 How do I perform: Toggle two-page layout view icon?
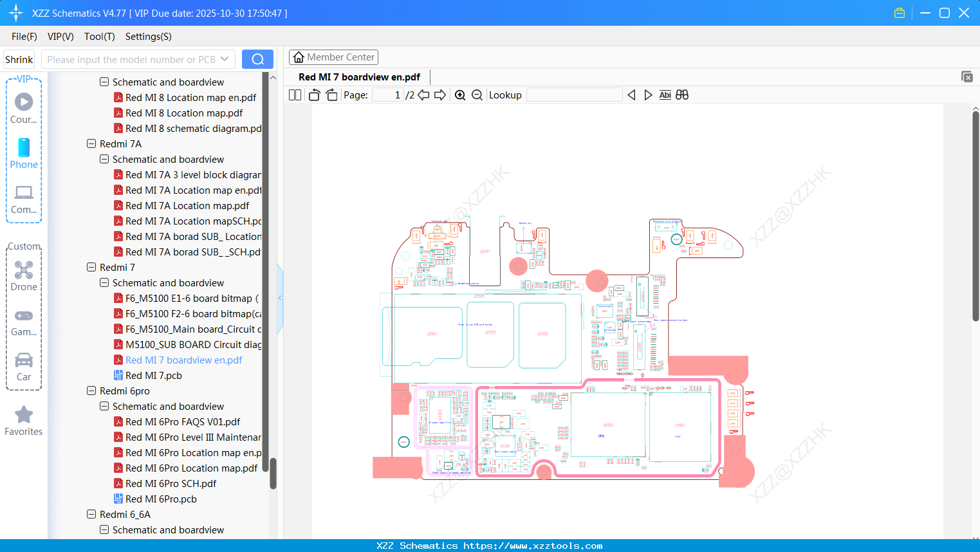[x=295, y=95]
